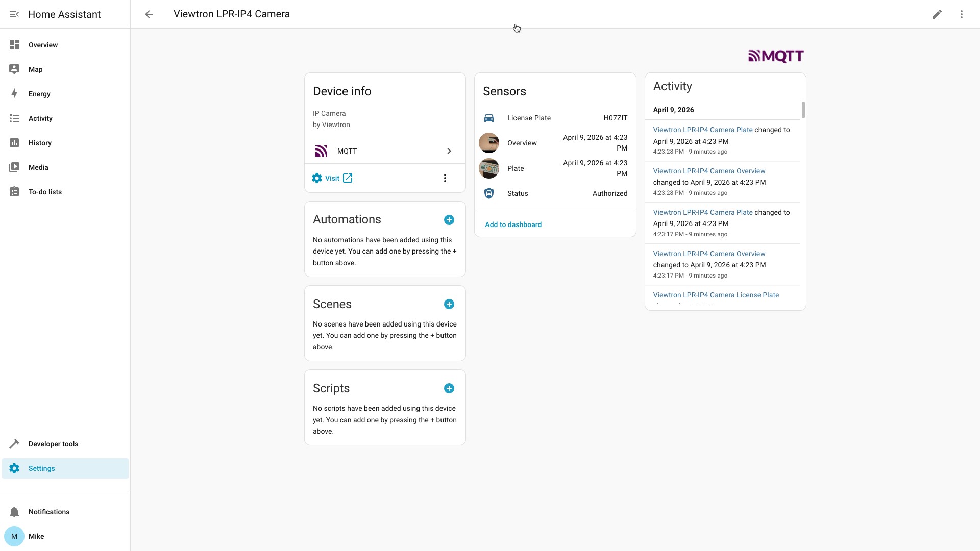
Task: Add a new automation with plus icon
Action: click(449, 220)
